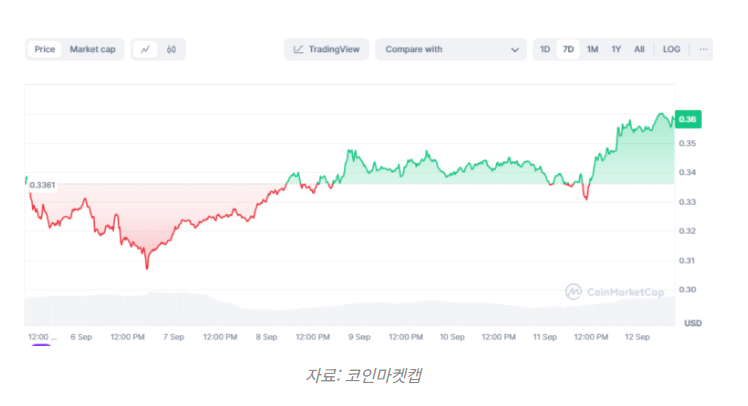Show the All time range
The image size is (748, 406).
(x=639, y=49)
